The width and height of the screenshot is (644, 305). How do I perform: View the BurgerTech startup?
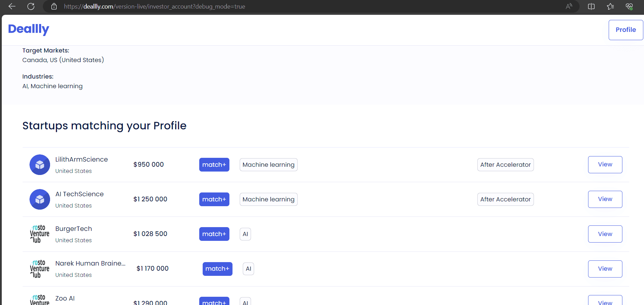pyautogui.click(x=605, y=234)
